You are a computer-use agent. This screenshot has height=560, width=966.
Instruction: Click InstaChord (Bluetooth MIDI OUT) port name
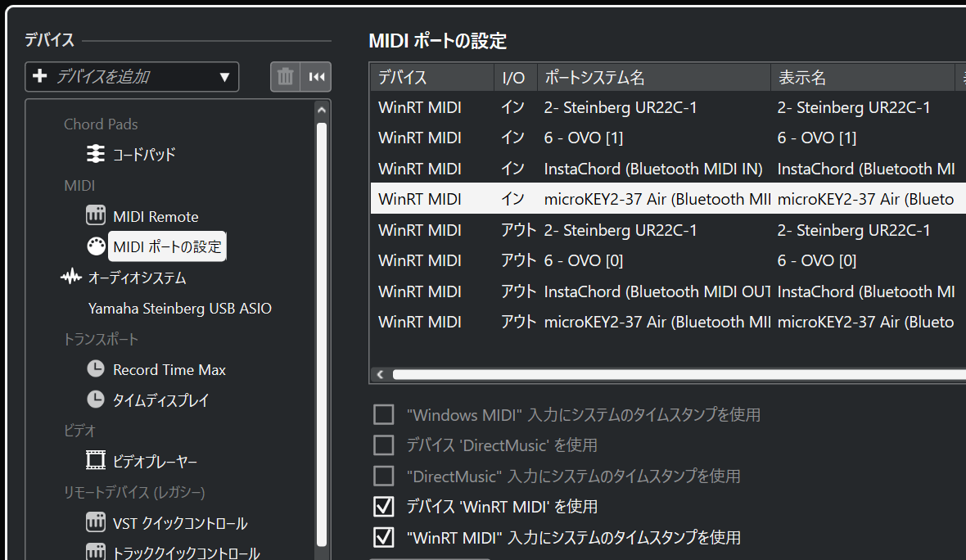click(657, 291)
